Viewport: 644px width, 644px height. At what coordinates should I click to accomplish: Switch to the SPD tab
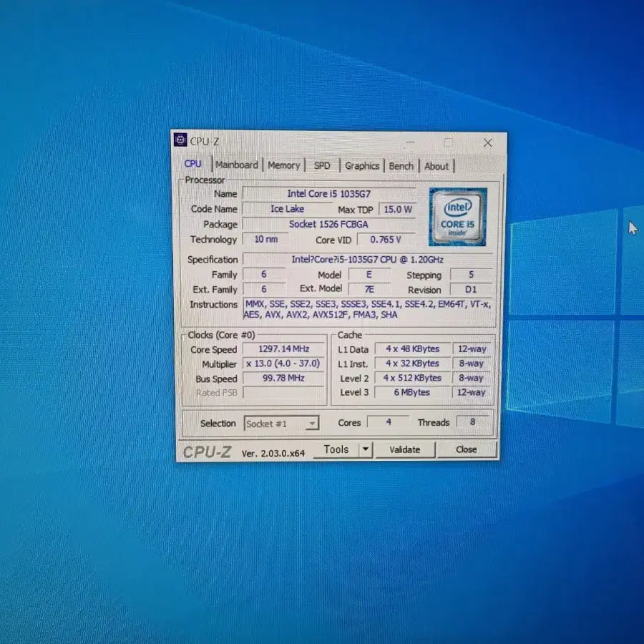(x=322, y=165)
